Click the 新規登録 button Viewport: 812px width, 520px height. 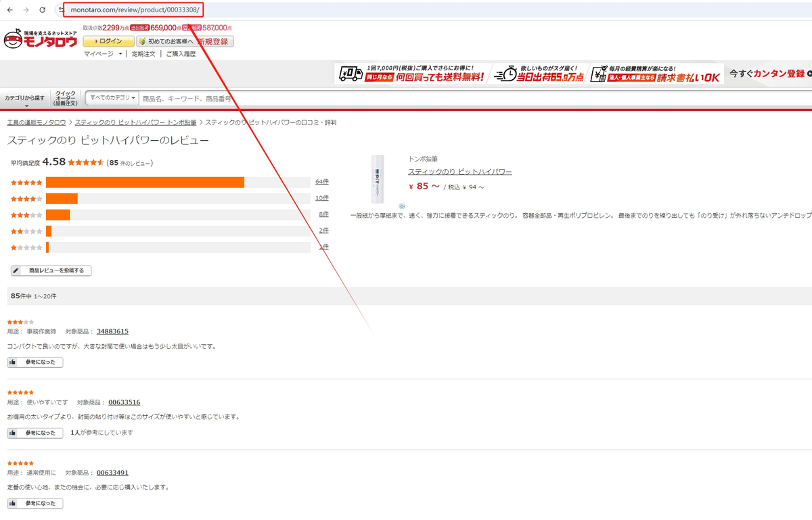click(212, 41)
